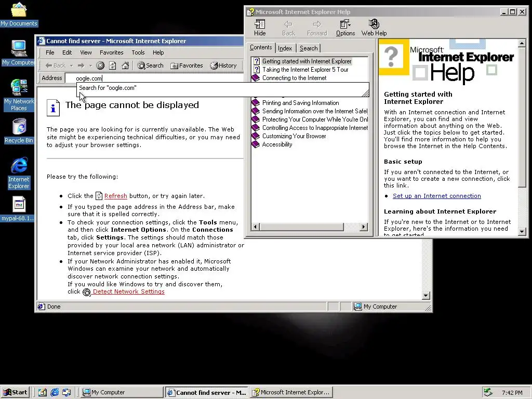Open the Edit menu
The image size is (532, 399).
point(67,52)
